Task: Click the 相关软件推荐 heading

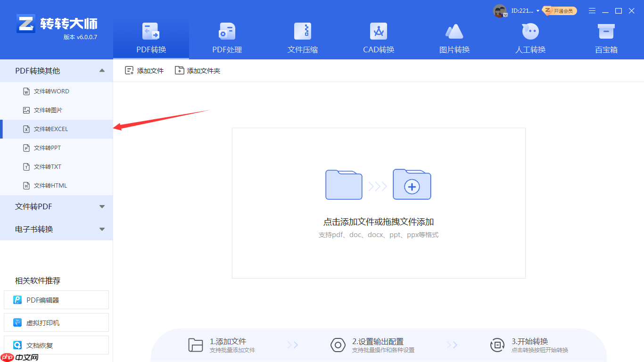Action: [38, 281]
